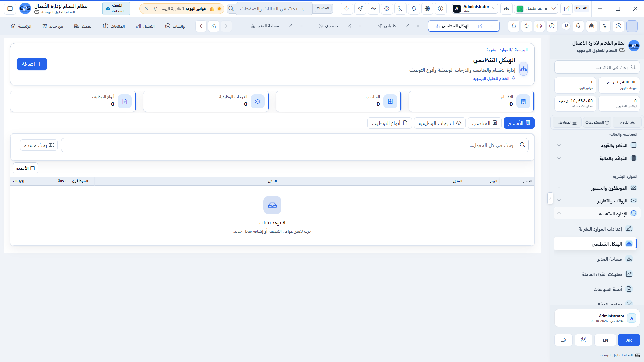Dismiss today's invoices notification banner
Image resolution: width=644 pixels, height=362 pixels.
pos(146,9)
